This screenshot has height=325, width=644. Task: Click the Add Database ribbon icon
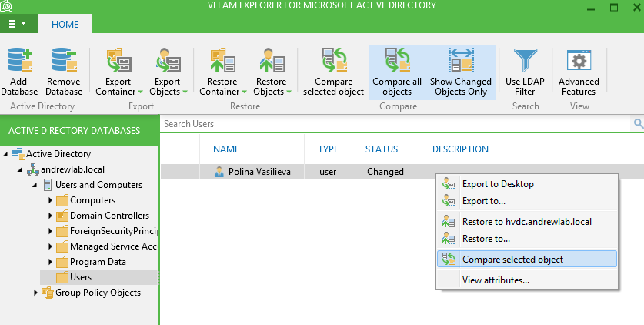[x=19, y=60]
